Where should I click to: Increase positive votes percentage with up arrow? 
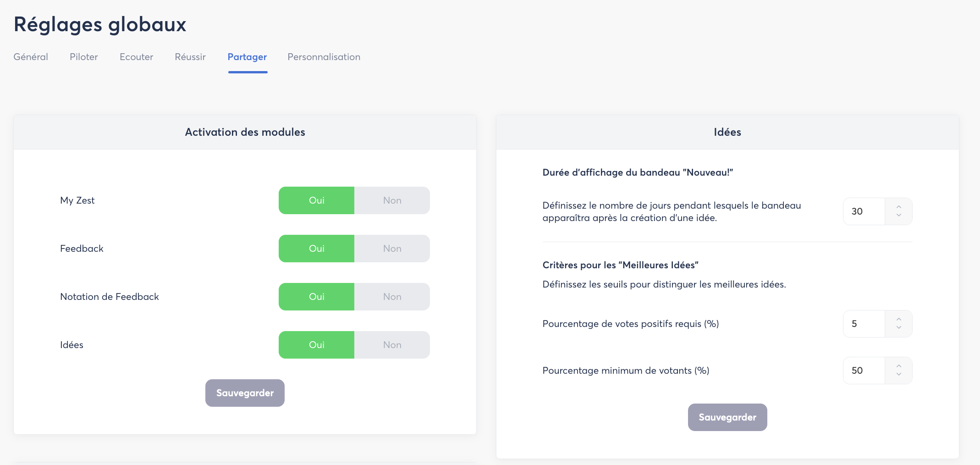pos(898,319)
